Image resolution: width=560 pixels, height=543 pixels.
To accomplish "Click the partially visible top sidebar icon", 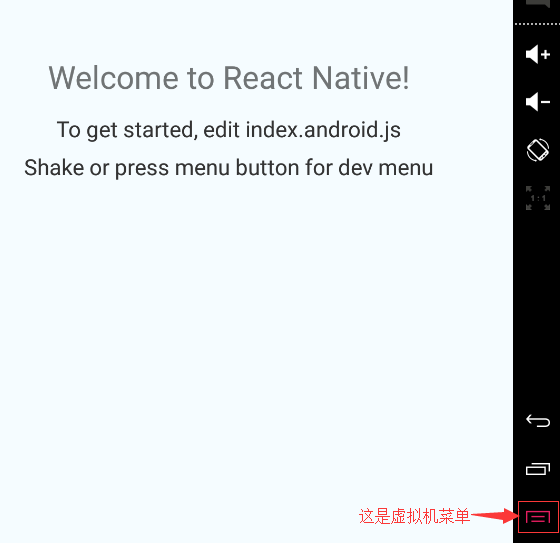I will click(538, 4).
